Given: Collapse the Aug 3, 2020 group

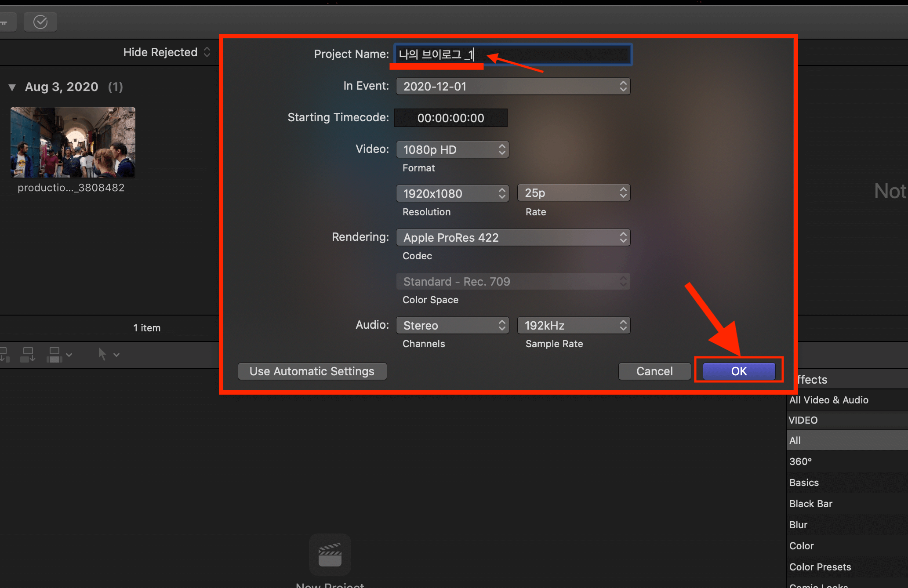Looking at the screenshot, I should tap(12, 87).
